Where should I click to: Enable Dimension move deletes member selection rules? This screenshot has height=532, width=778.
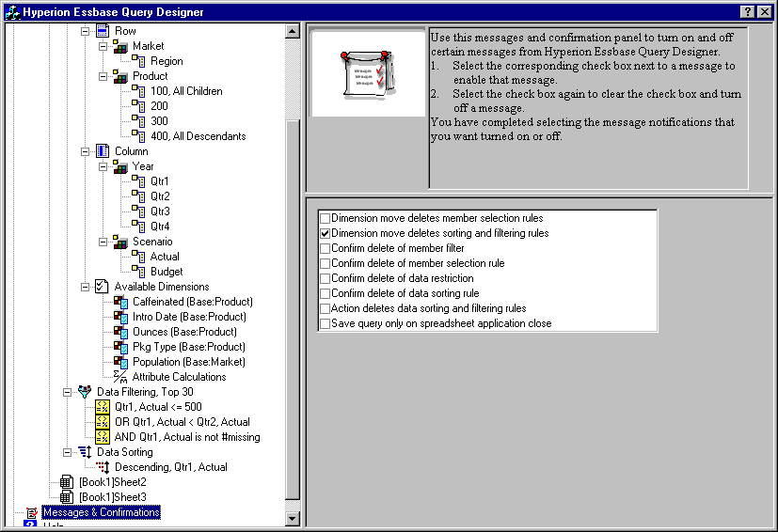coord(325,218)
